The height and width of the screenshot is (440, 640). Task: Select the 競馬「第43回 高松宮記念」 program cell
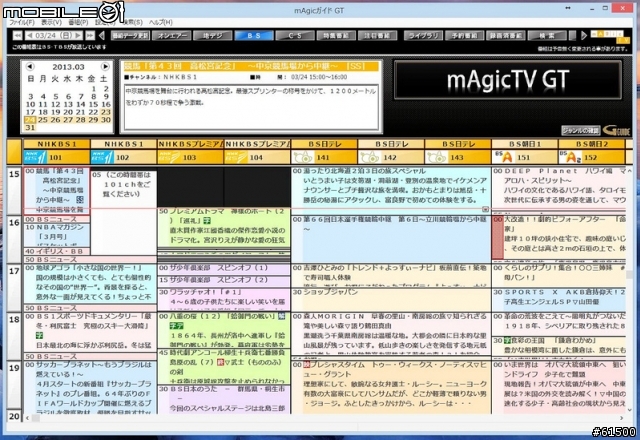tap(56, 190)
